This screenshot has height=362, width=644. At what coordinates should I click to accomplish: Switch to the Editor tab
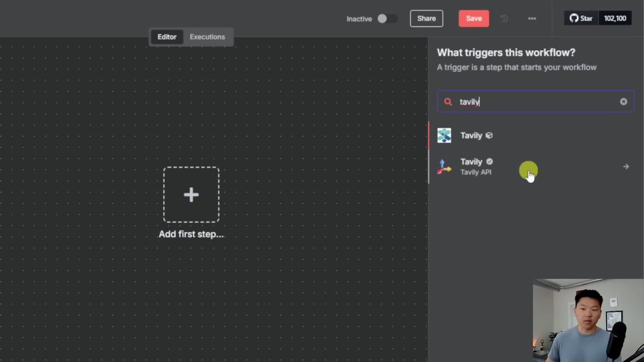point(167,37)
